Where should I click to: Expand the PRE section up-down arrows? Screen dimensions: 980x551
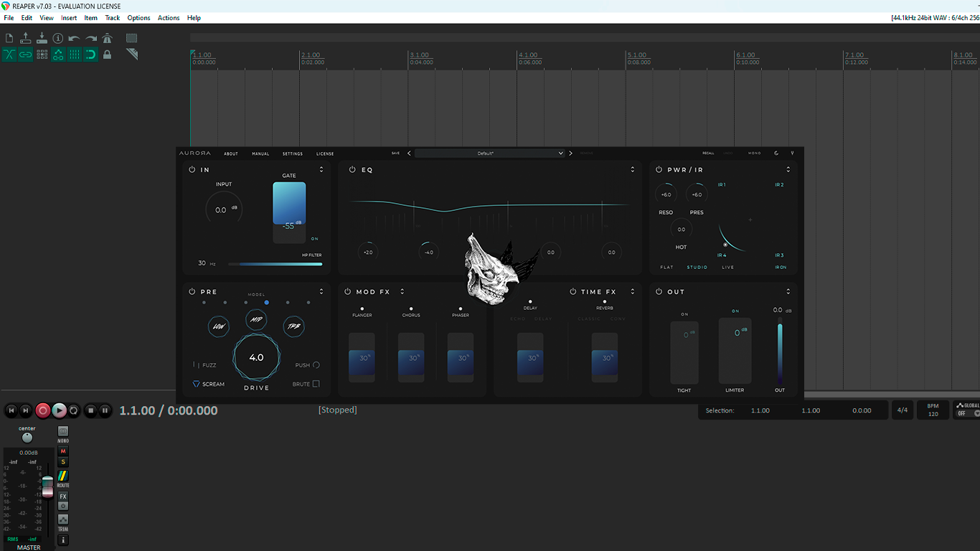coord(321,292)
